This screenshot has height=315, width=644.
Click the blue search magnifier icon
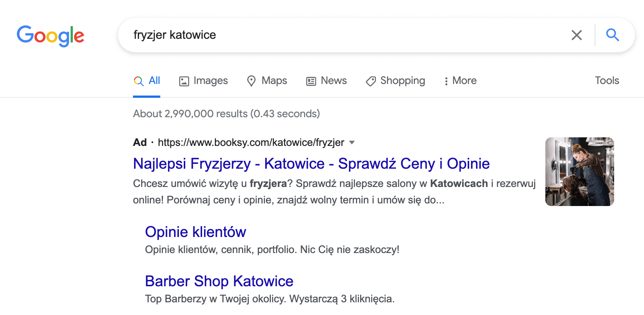click(x=612, y=35)
